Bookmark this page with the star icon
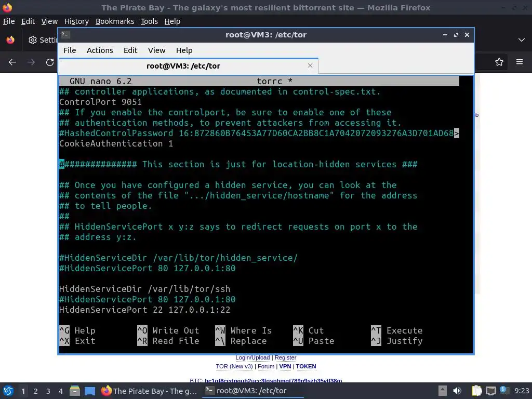This screenshot has height=399, width=532. click(x=499, y=62)
